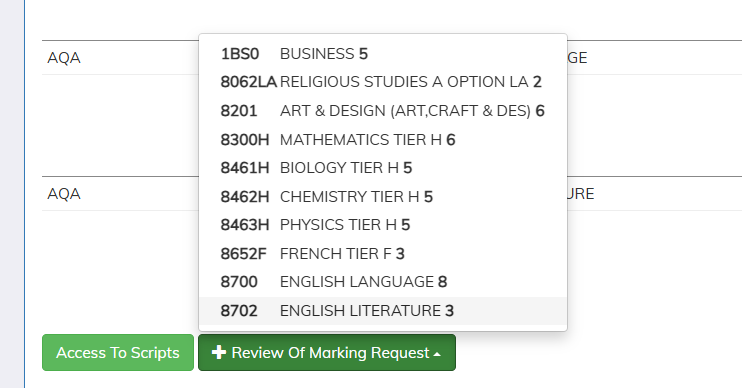
Task: Collapse the Review Of Marking Request dropdown
Action: coord(327,353)
